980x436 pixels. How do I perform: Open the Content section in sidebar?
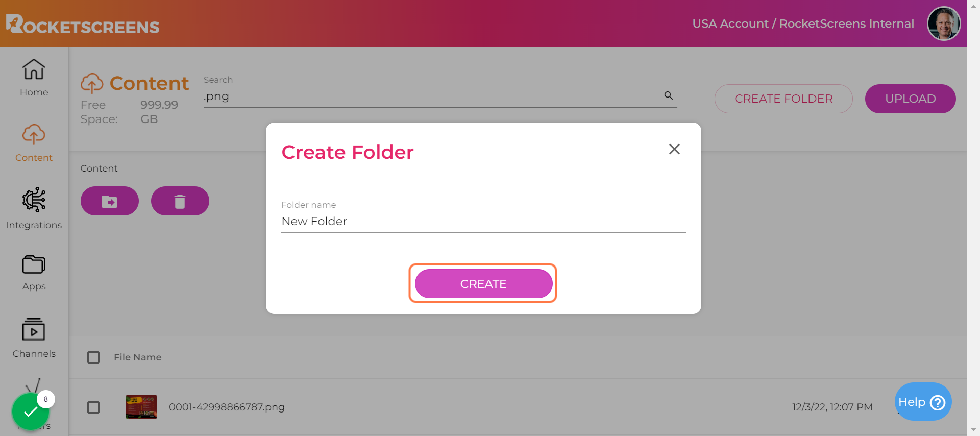coord(34,143)
